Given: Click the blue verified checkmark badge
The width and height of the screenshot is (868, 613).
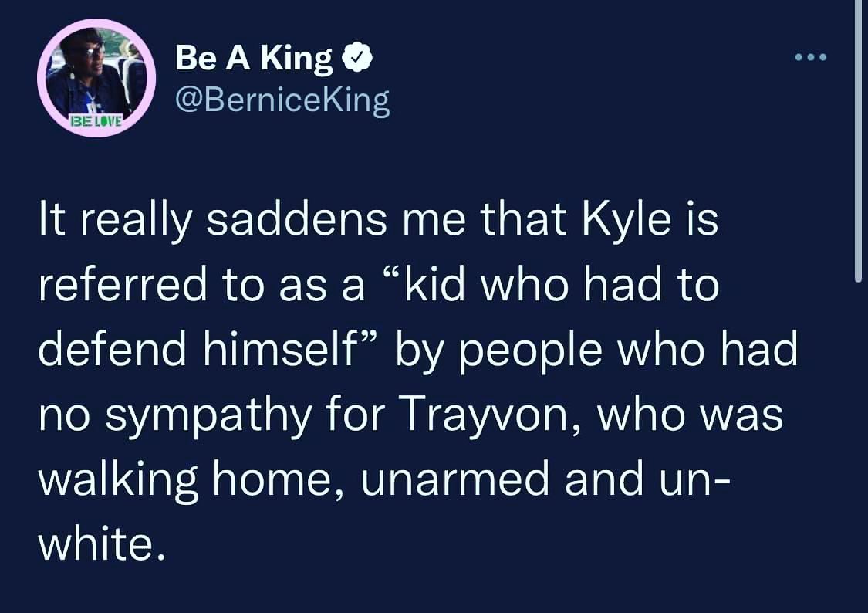Looking at the screenshot, I should coord(357,58).
